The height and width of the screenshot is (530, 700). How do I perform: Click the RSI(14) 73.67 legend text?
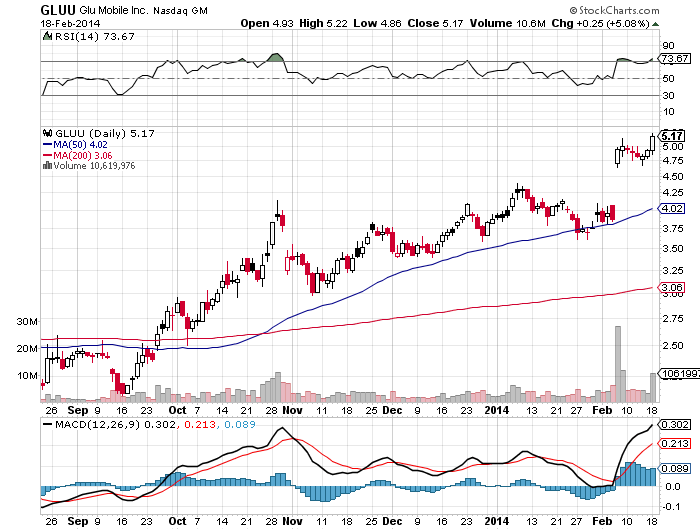(x=95, y=37)
